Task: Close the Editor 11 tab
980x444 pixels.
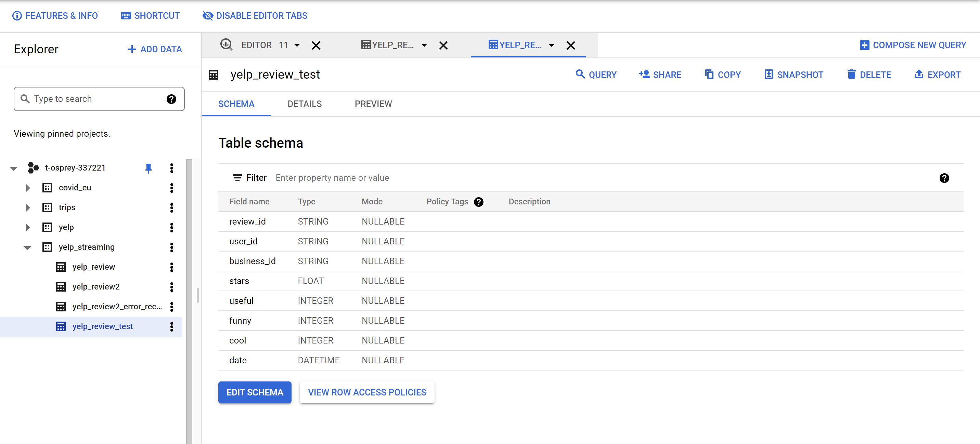Action: tap(316, 45)
